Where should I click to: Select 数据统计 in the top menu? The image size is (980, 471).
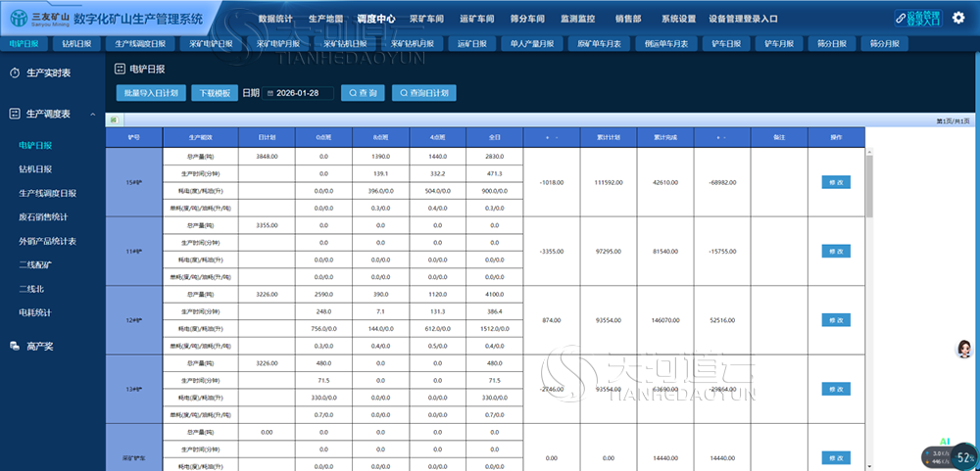275,19
